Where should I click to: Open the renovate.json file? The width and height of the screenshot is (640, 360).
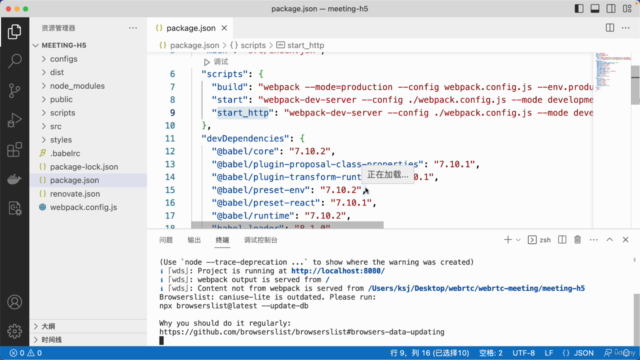tap(88, 193)
